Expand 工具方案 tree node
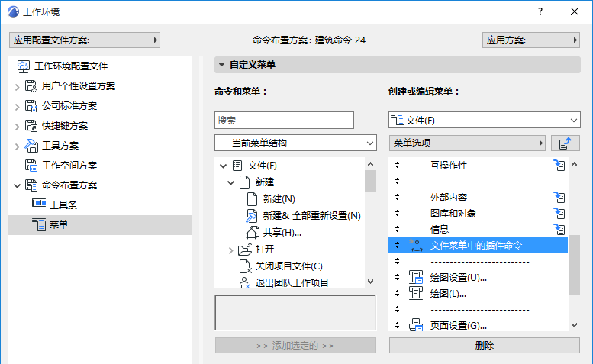The width and height of the screenshot is (593, 364). tap(17, 147)
